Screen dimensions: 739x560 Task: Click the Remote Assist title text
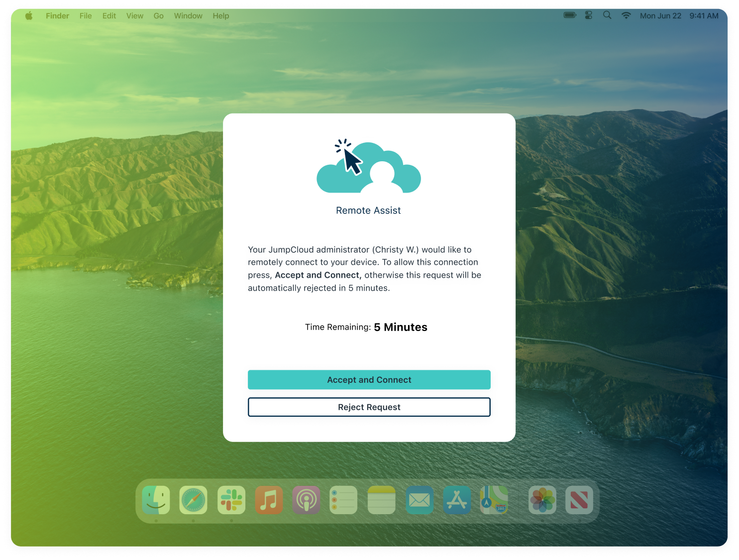click(368, 211)
